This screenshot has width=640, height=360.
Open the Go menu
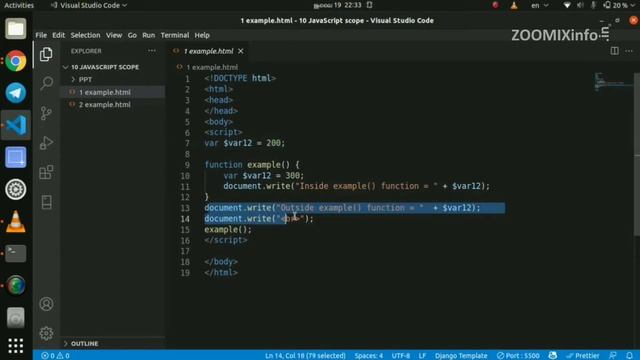point(132,35)
